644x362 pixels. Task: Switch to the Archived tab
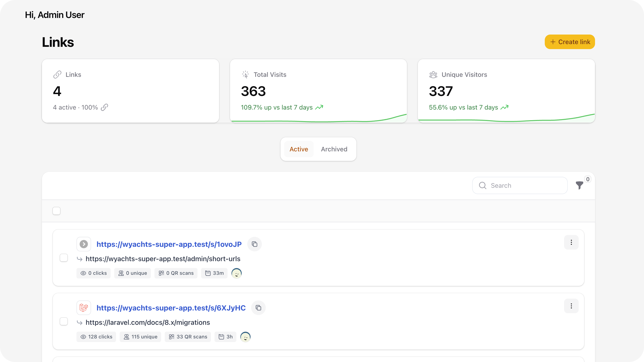(x=334, y=149)
